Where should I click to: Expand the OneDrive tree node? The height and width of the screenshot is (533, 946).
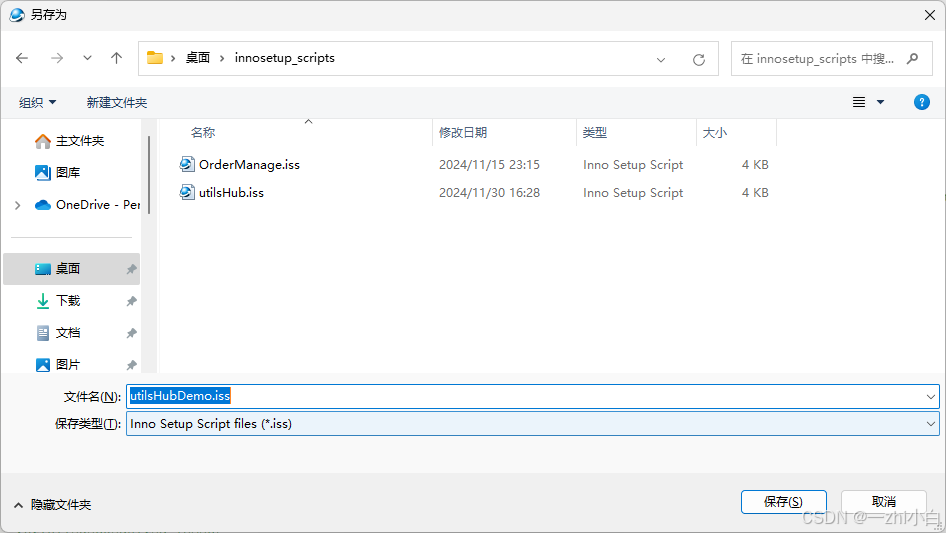pyautogui.click(x=17, y=205)
